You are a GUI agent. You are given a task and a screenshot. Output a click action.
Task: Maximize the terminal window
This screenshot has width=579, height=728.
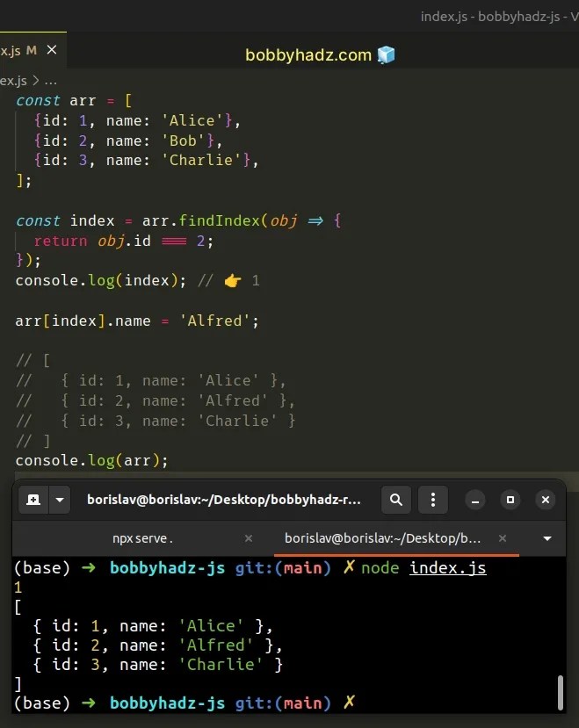point(510,500)
